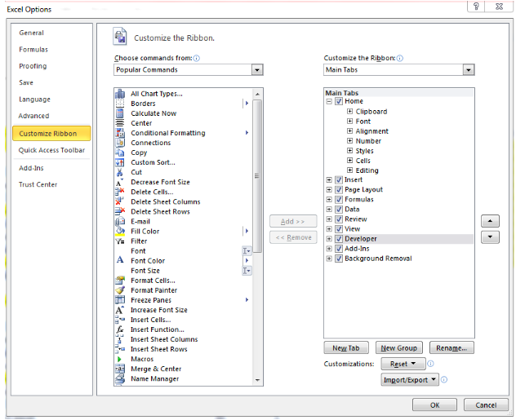Image resolution: width=516 pixels, height=420 pixels.
Task: Move selected tab up with arrow button
Action: pos(490,221)
